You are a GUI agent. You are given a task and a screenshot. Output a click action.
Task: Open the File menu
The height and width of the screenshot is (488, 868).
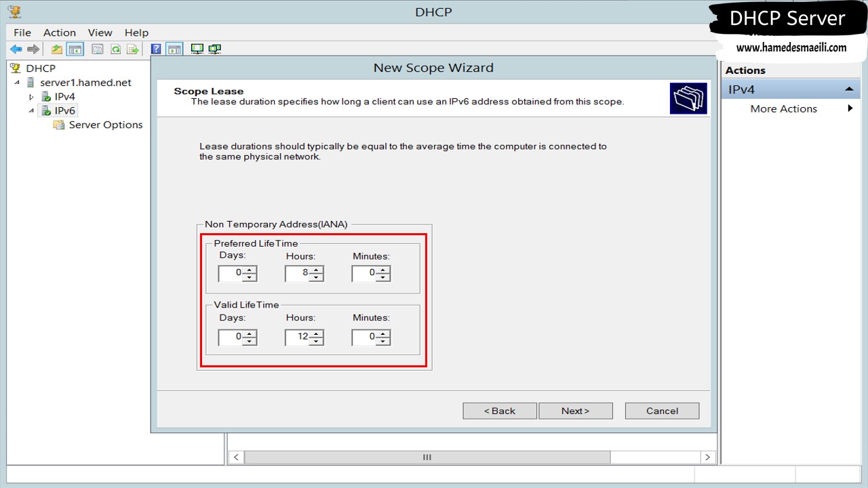(x=22, y=33)
